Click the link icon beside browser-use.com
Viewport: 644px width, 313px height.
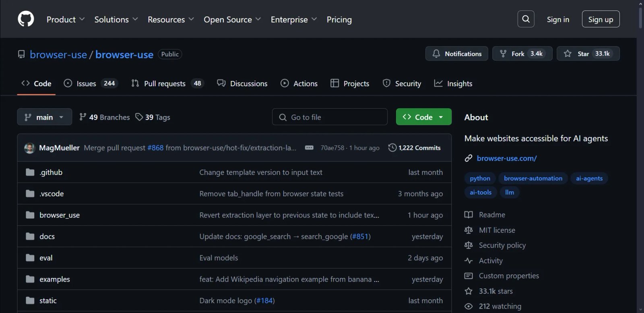[x=469, y=158]
